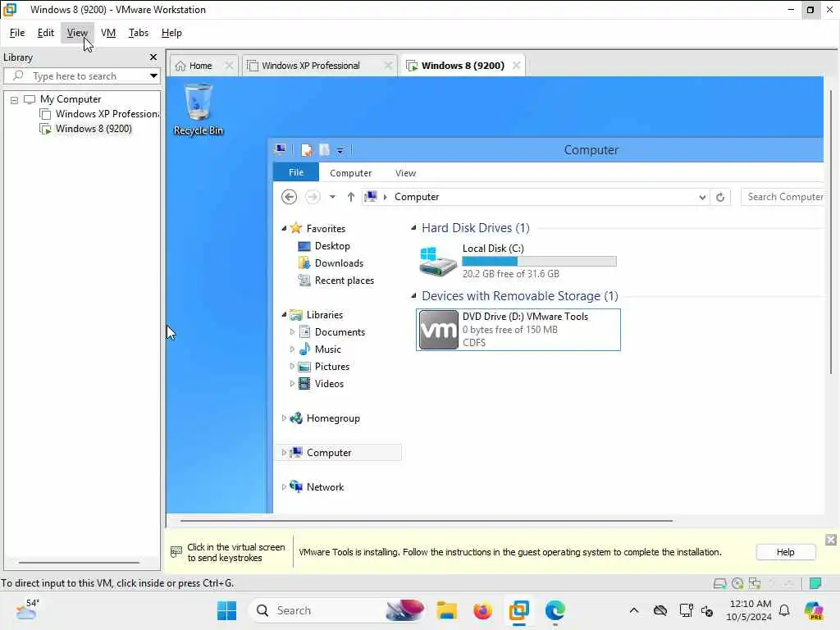Open the recent locations dropdown arrow

(x=333, y=197)
